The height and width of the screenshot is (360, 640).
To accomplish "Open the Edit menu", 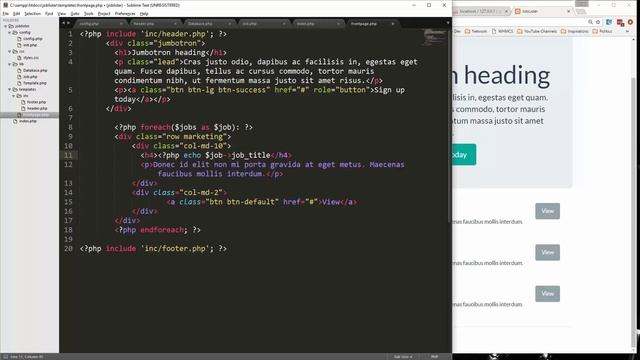I will coord(16,13).
